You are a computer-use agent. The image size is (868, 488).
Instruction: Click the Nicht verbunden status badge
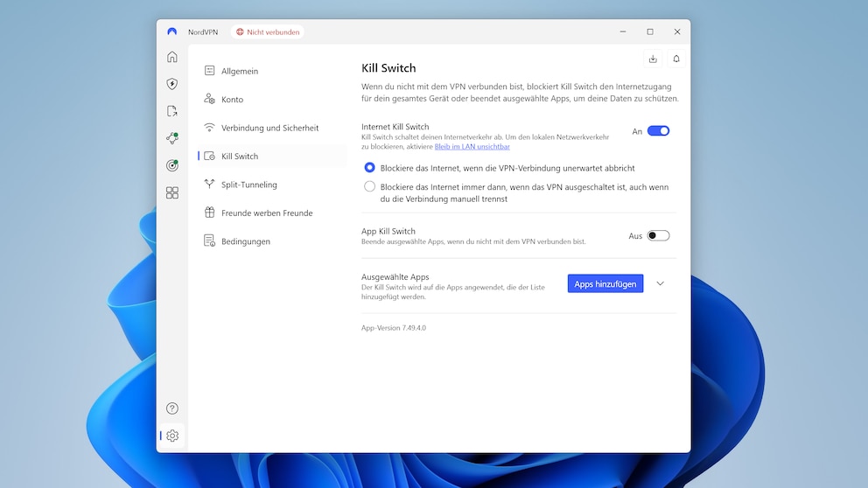(268, 32)
